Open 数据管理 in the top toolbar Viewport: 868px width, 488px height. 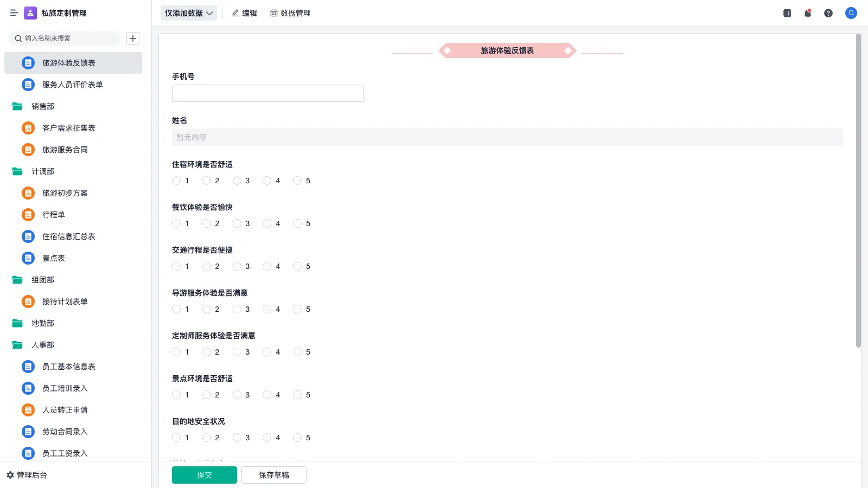click(x=291, y=13)
